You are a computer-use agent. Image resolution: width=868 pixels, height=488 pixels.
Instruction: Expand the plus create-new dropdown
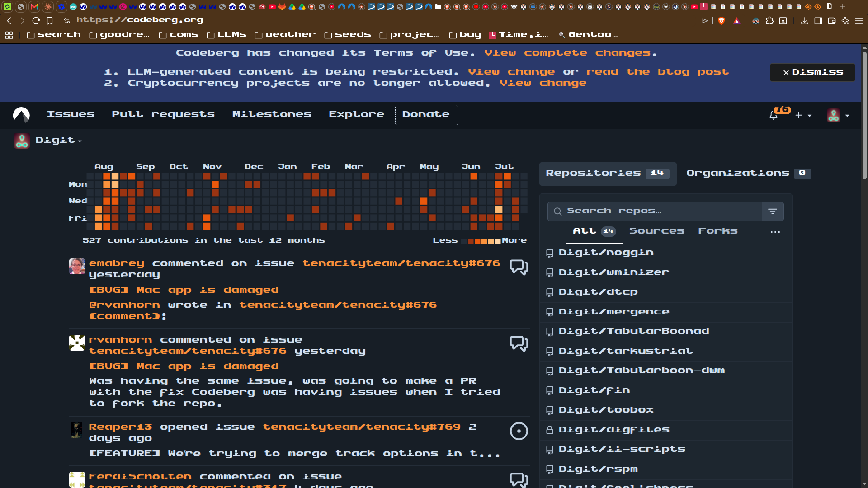[x=803, y=116]
